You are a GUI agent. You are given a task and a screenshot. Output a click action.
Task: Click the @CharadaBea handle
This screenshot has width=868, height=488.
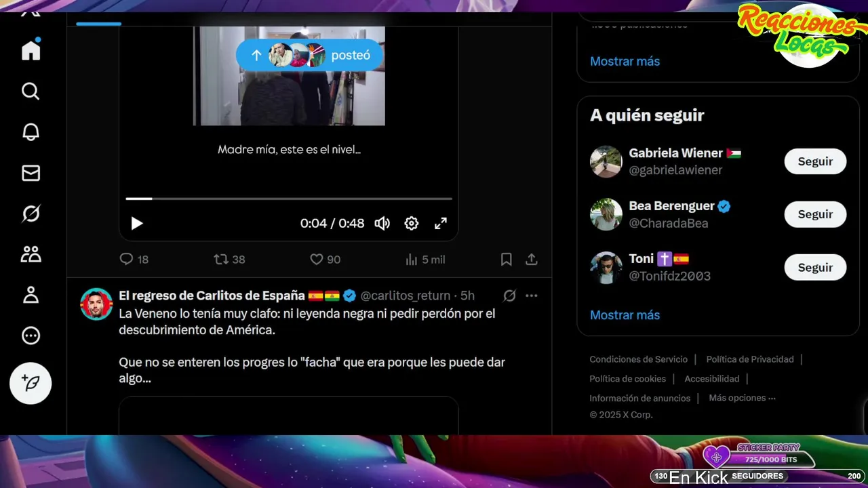click(x=668, y=223)
